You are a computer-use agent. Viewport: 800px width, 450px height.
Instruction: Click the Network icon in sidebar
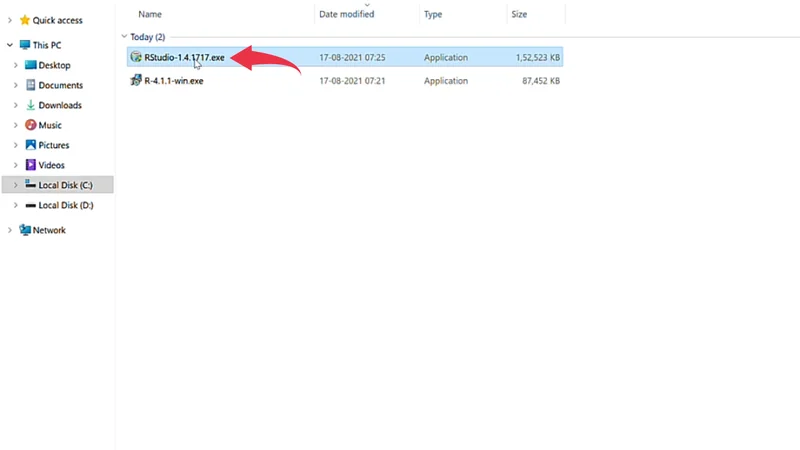click(24, 230)
